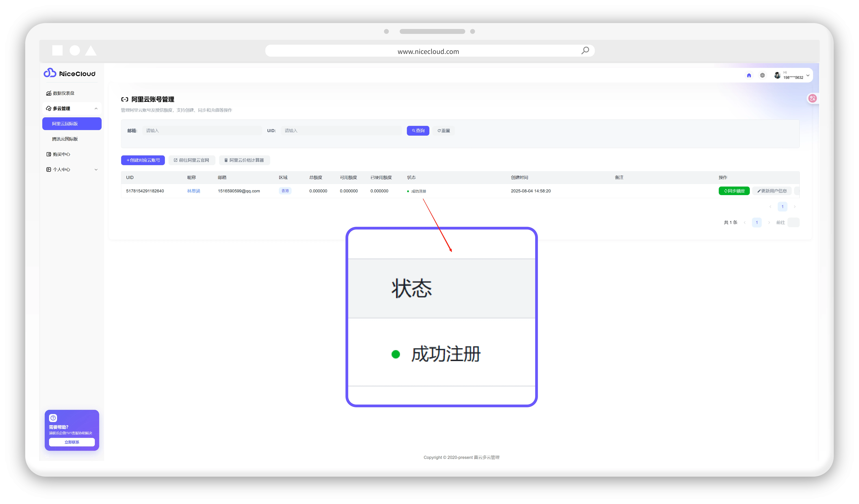
Task: Click page 1 beside 共 1 条
Action: [756, 222]
